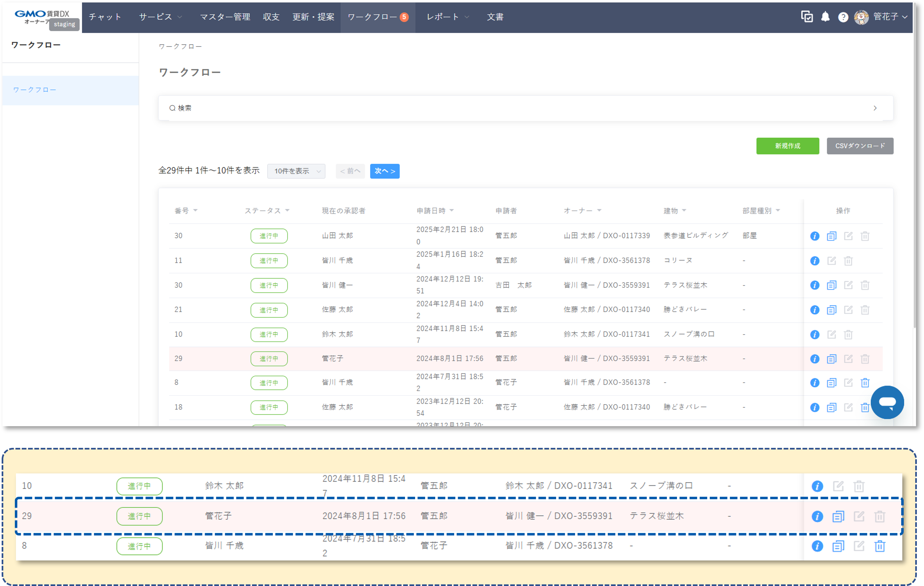This screenshot has width=924, height=586.
Task: Click info icon for スノーブ溝の口 row
Action: [815, 334]
